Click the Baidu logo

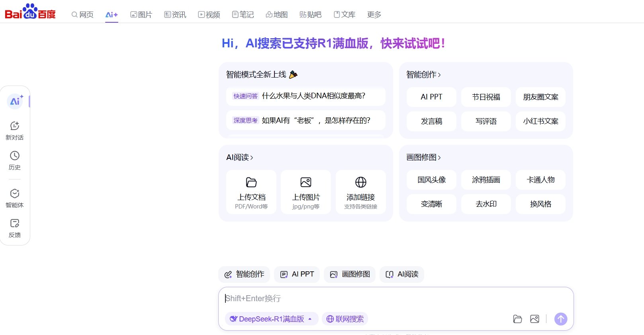coord(30,12)
